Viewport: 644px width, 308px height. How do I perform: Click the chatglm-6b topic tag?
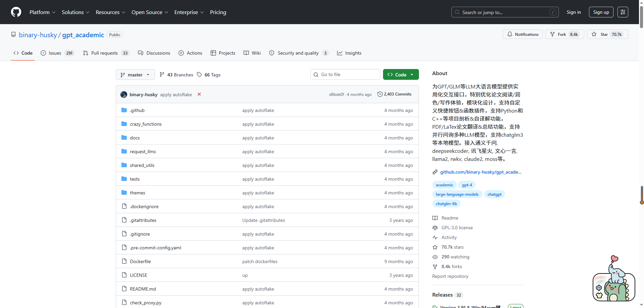[446, 204]
